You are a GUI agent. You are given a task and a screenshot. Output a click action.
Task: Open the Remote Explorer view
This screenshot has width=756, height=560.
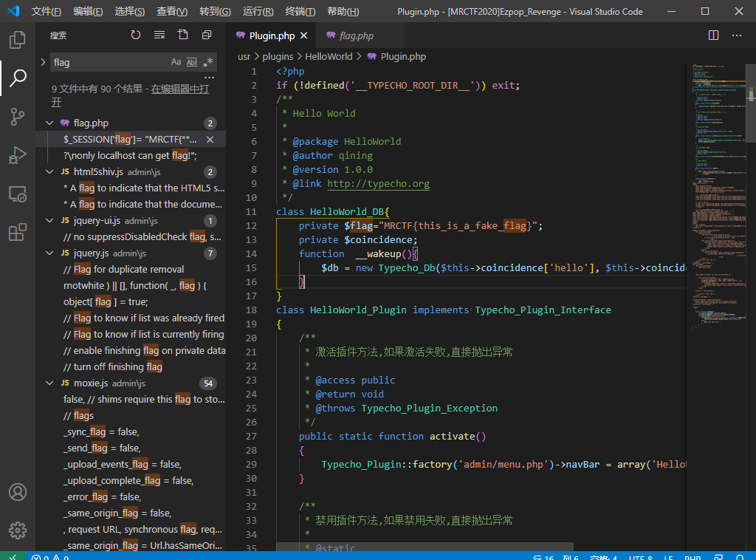[x=18, y=194]
